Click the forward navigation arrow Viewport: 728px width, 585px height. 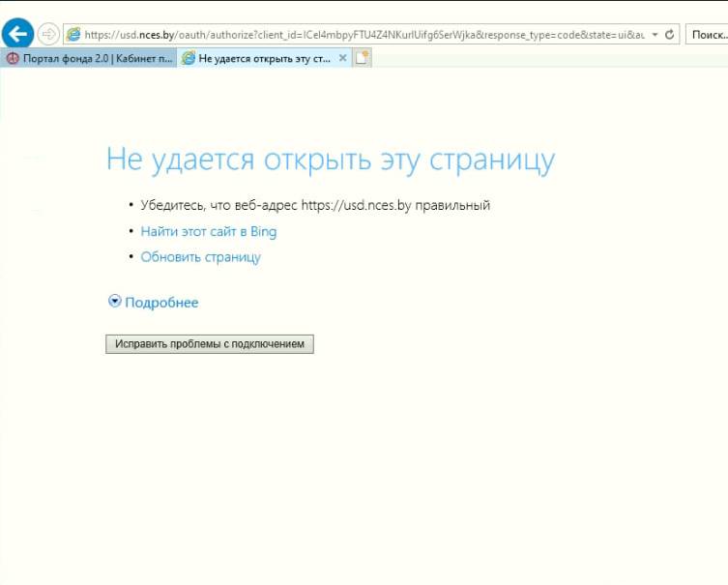[x=47, y=34]
